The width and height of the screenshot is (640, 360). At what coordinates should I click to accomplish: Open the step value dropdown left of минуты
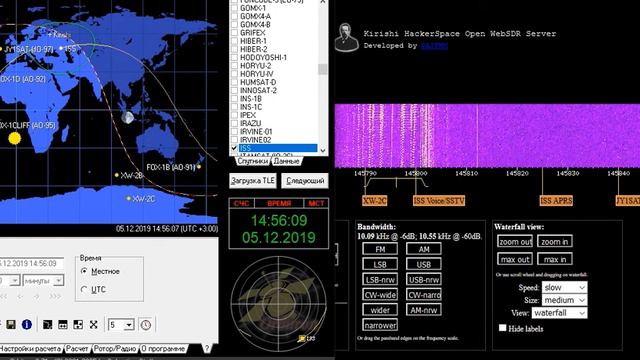[9, 281]
